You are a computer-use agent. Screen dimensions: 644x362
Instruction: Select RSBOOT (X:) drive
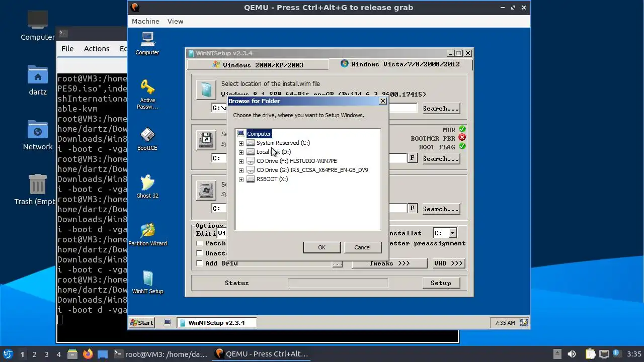click(x=272, y=179)
